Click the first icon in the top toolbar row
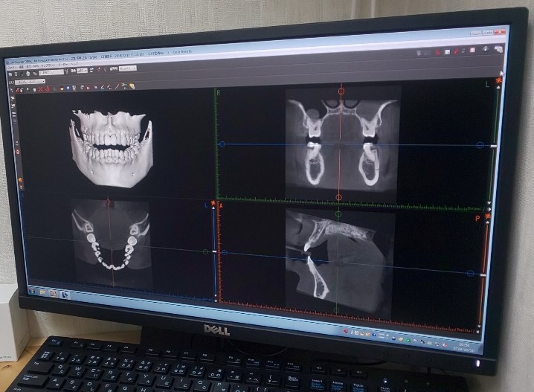534x392 pixels. [x=10, y=74]
